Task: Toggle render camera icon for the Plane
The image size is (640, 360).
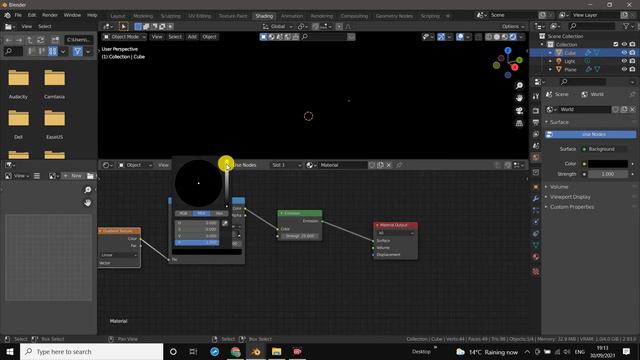Action: pyautogui.click(x=632, y=69)
